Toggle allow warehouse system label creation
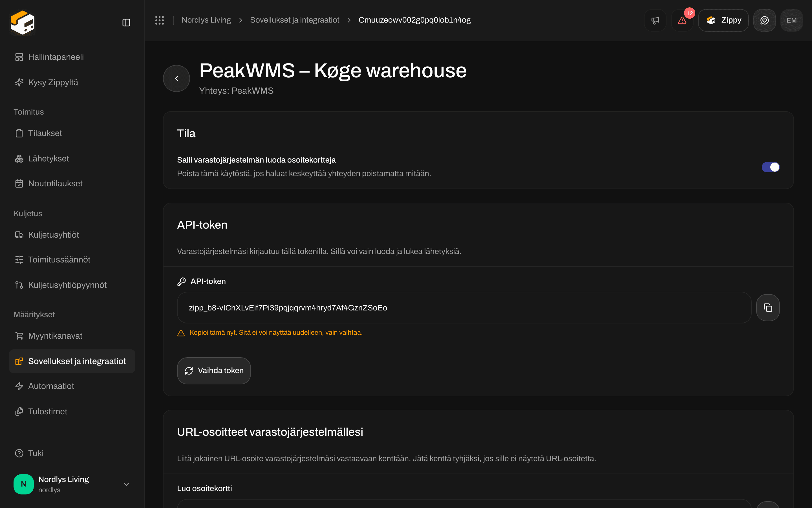Viewport: 812px width, 508px height. tap(770, 167)
